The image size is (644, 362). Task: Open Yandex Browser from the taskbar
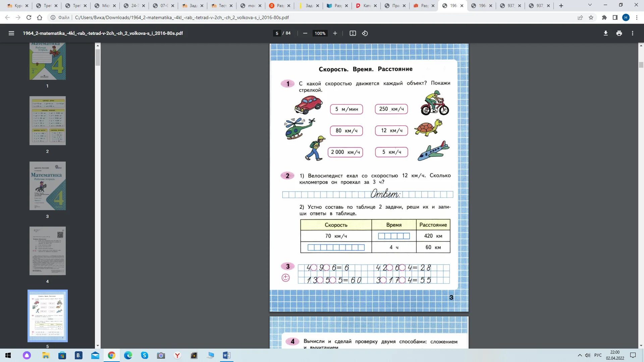(177, 355)
